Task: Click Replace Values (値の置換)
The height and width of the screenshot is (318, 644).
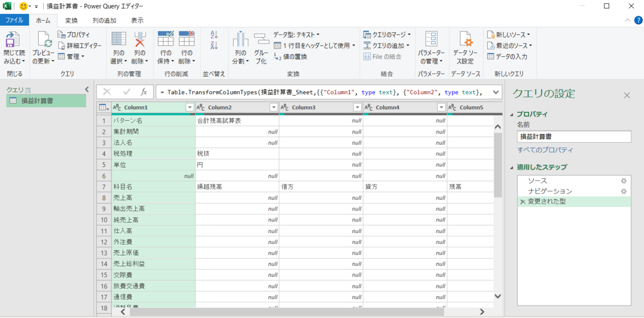Action: click(290, 56)
